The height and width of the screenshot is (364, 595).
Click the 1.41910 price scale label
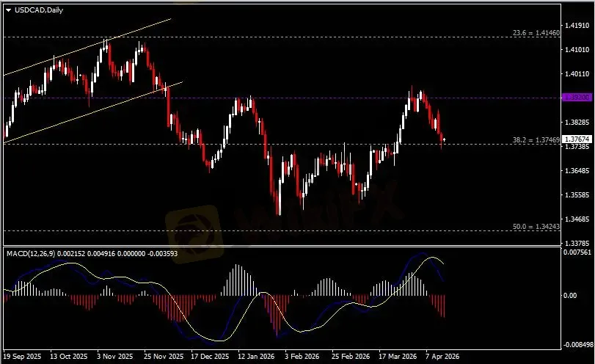pyautogui.click(x=575, y=26)
